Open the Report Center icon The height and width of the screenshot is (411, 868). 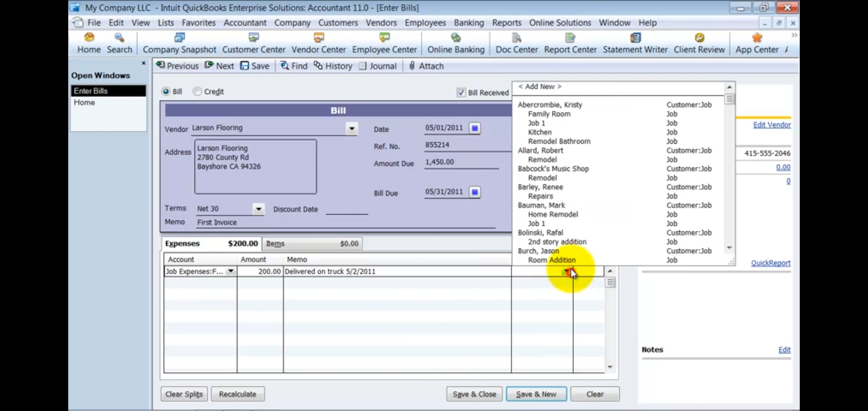570,43
